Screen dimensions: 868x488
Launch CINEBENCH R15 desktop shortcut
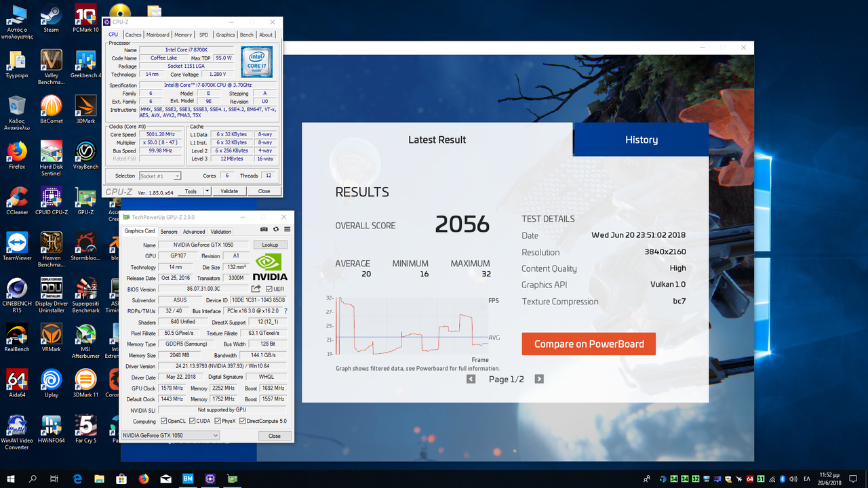(17, 296)
